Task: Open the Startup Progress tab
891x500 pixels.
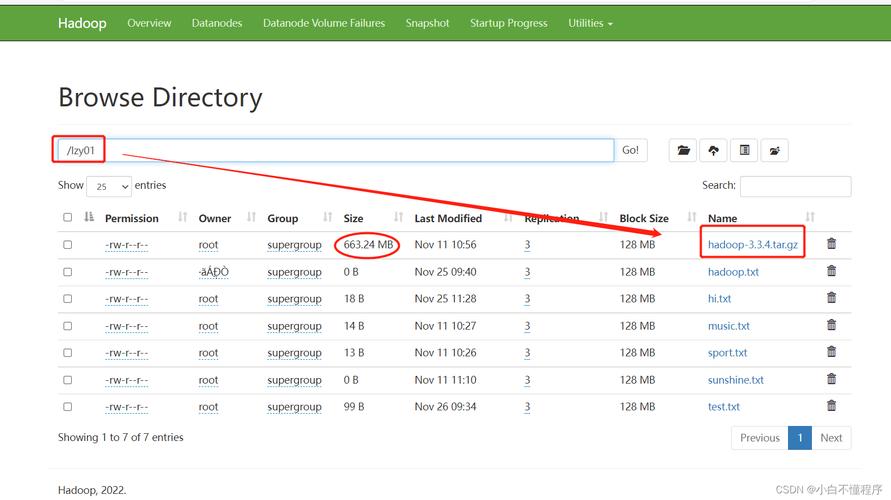Action: pyautogui.click(x=508, y=23)
